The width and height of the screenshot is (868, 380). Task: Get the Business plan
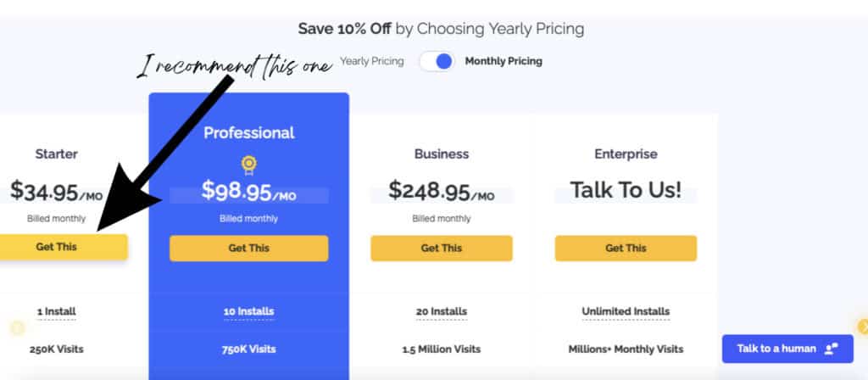(x=441, y=249)
